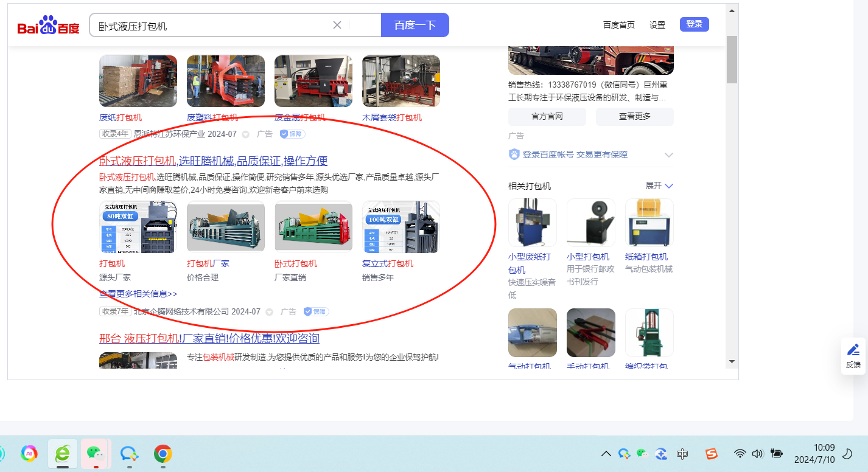
Task: Click the Baidu logo
Action: pyautogui.click(x=48, y=26)
